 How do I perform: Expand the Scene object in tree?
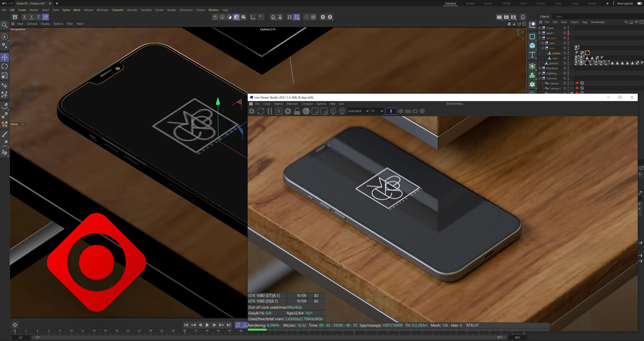click(539, 28)
